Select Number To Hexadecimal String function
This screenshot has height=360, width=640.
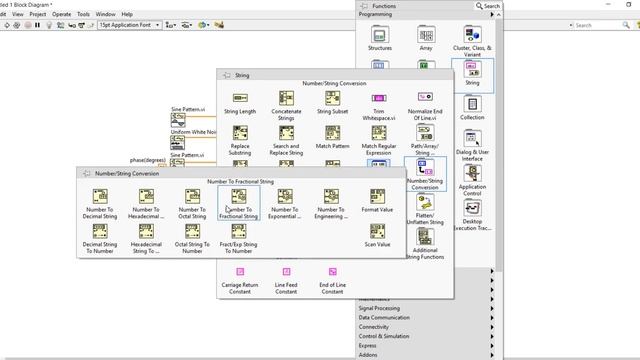146,204
